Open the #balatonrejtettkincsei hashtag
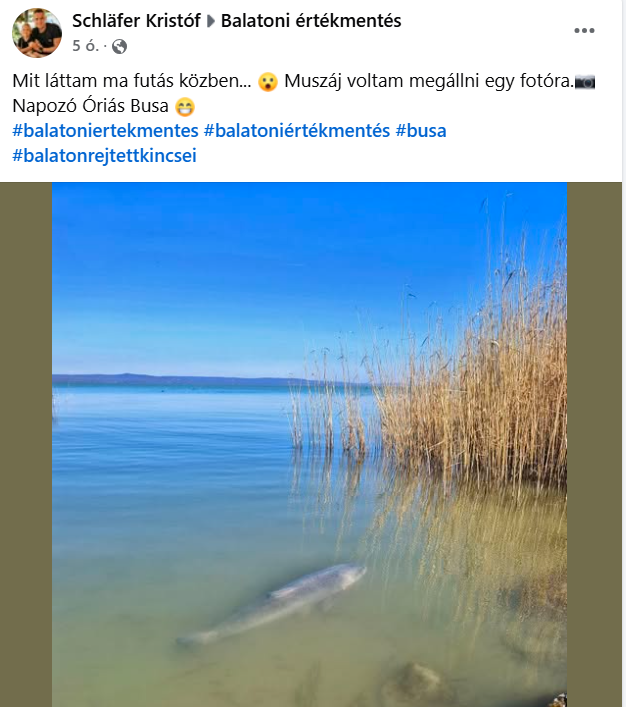 [104, 156]
